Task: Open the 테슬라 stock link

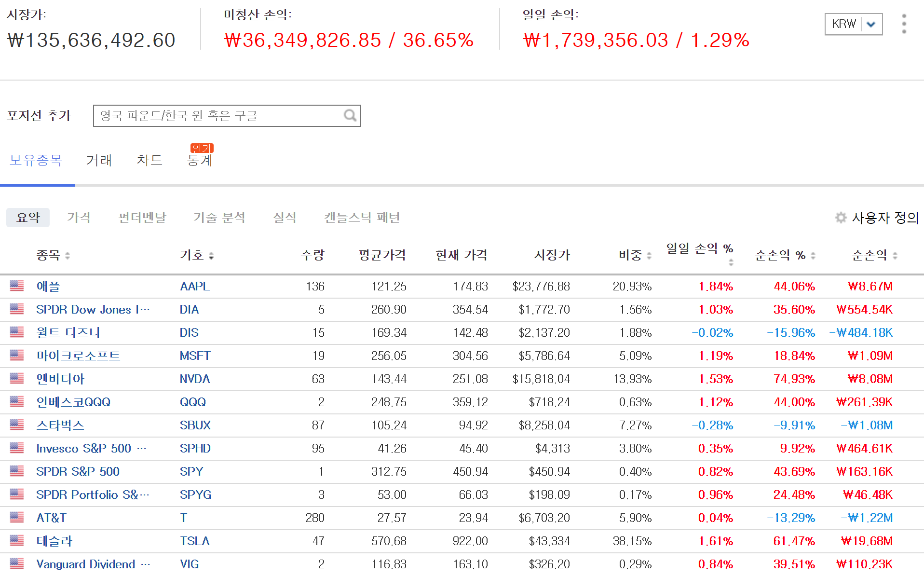Action: [x=54, y=541]
